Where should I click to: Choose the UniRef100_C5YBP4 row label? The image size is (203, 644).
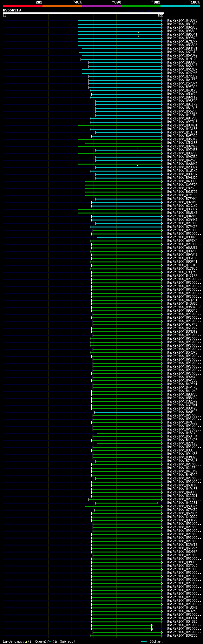182,84
